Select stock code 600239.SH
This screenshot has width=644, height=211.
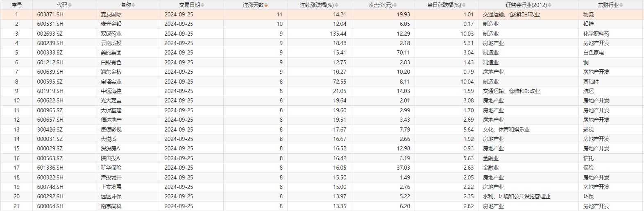pos(50,43)
